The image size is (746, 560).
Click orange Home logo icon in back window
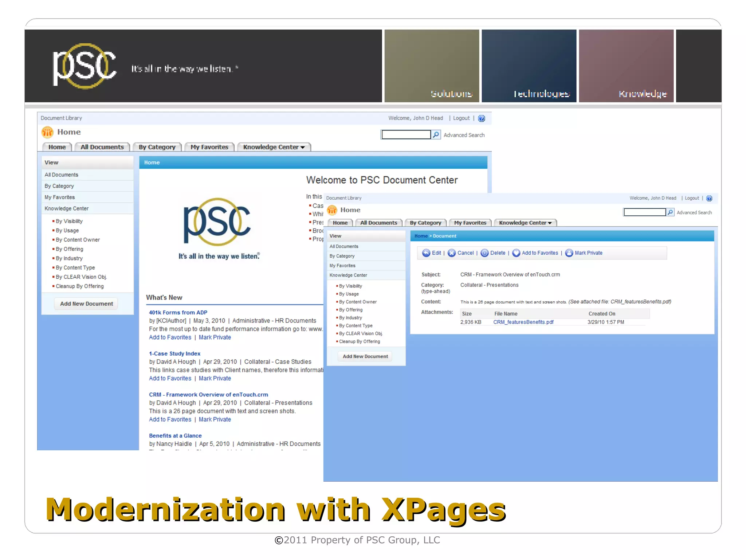(47, 132)
